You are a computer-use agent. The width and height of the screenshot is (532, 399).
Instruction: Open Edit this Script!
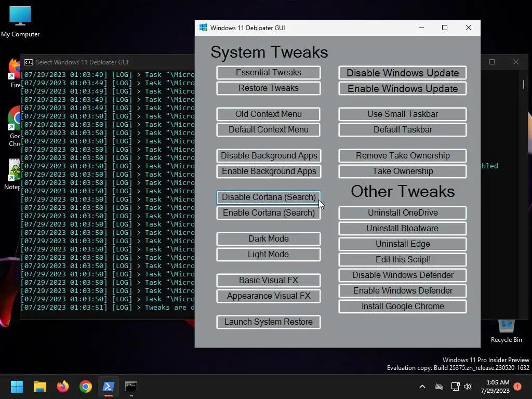tap(403, 260)
